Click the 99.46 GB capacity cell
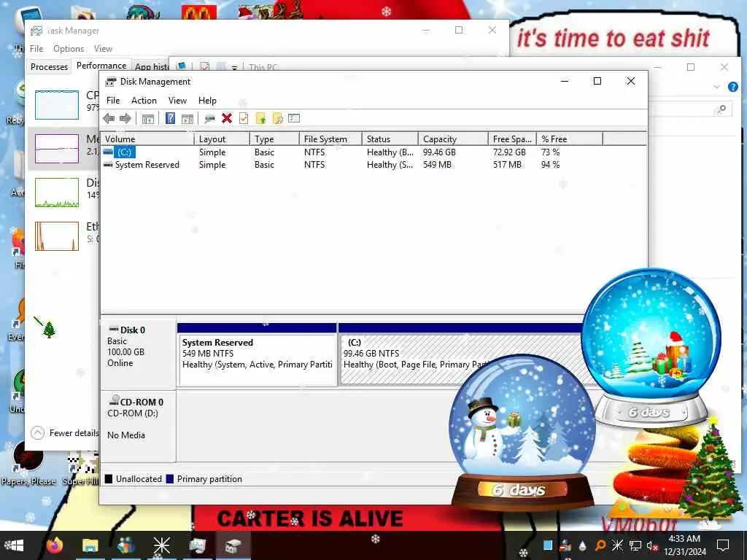Viewport: 747px width, 560px height. click(439, 152)
